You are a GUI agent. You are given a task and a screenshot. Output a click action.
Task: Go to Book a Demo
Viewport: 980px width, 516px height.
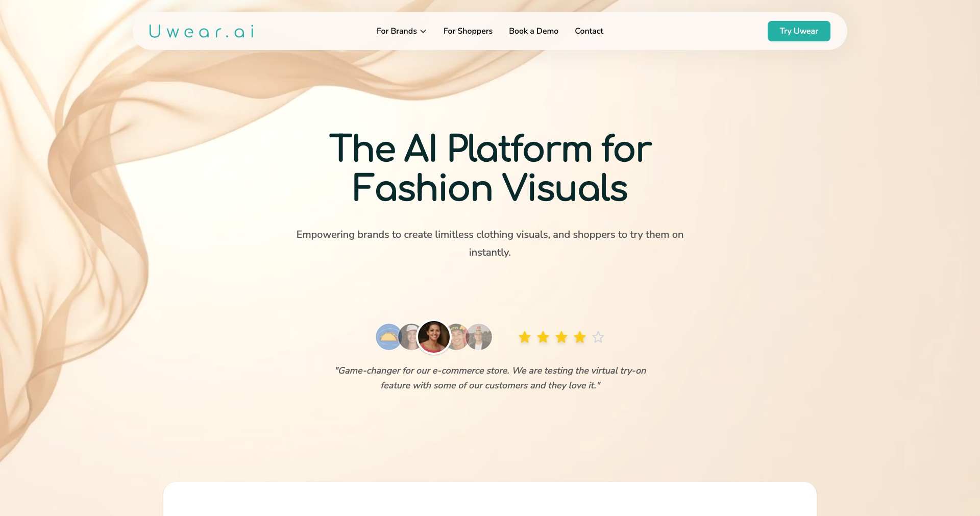point(533,31)
